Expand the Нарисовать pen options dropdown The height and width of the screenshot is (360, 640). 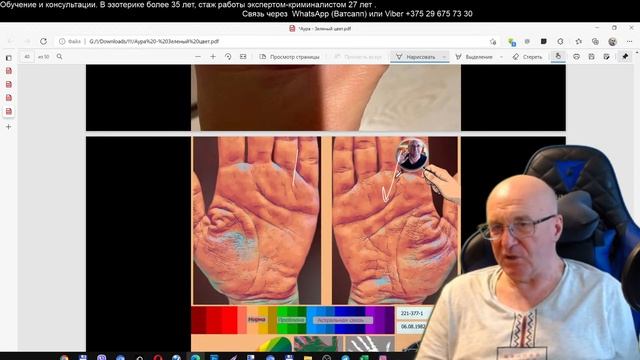point(444,57)
